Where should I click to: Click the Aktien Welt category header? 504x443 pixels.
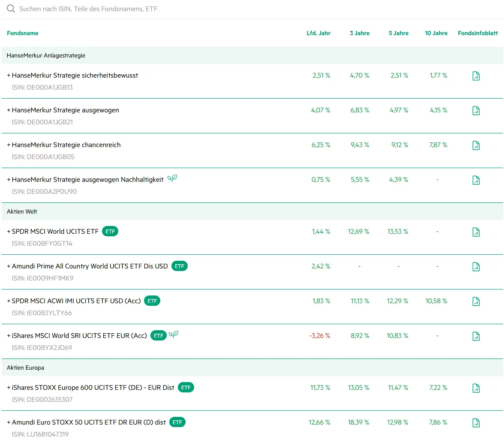[22, 211]
